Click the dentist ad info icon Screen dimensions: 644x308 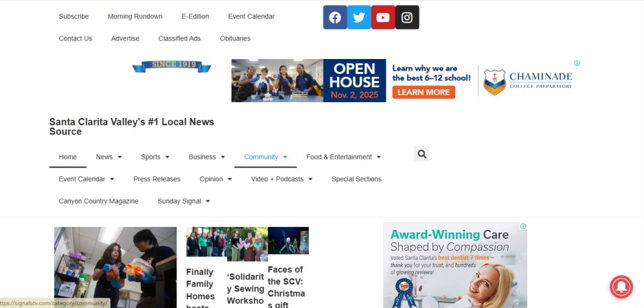point(523,226)
